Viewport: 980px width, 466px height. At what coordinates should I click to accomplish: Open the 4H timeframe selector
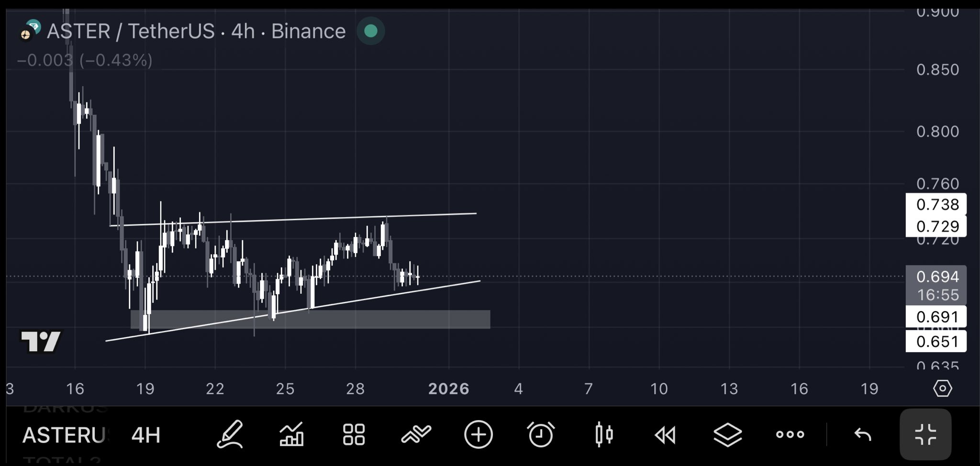tap(145, 434)
